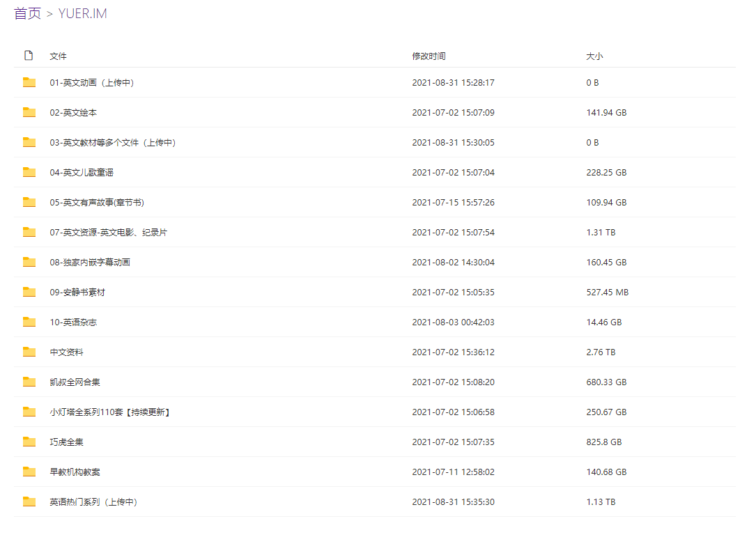Screen dimensions: 740x560
Task: Select size value 1.31 TB
Action: point(601,233)
